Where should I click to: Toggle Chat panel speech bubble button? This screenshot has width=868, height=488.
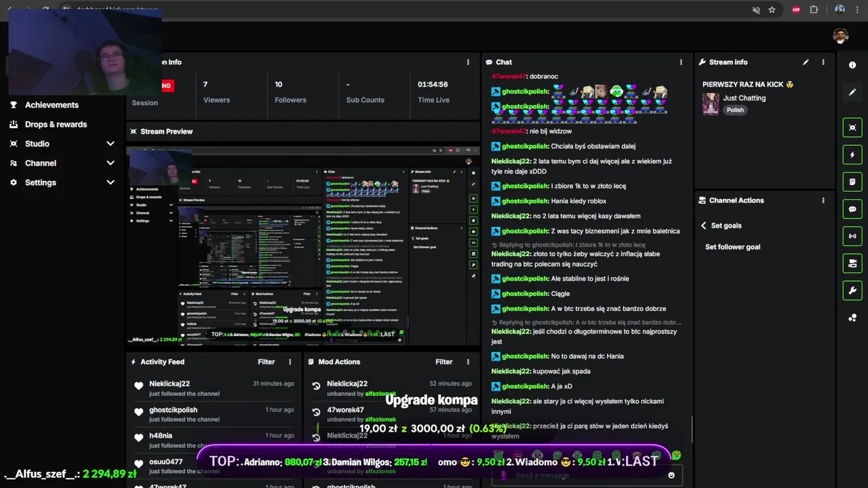[852, 209]
